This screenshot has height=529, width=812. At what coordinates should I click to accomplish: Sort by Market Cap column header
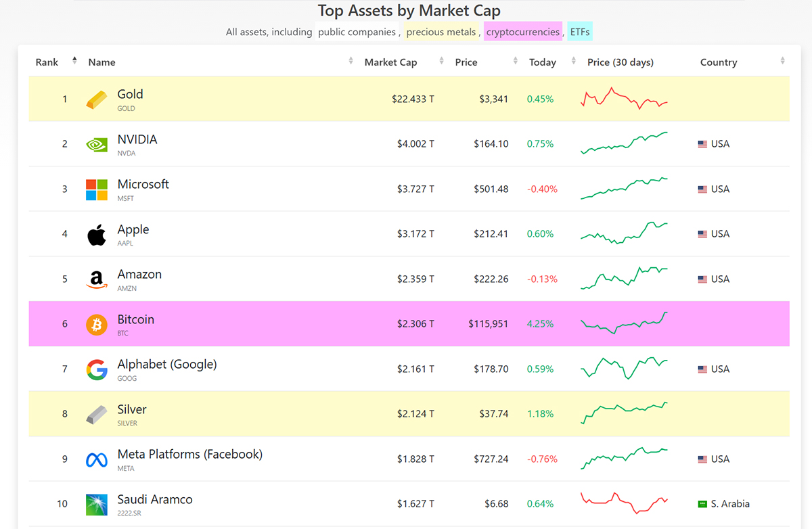coord(390,62)
